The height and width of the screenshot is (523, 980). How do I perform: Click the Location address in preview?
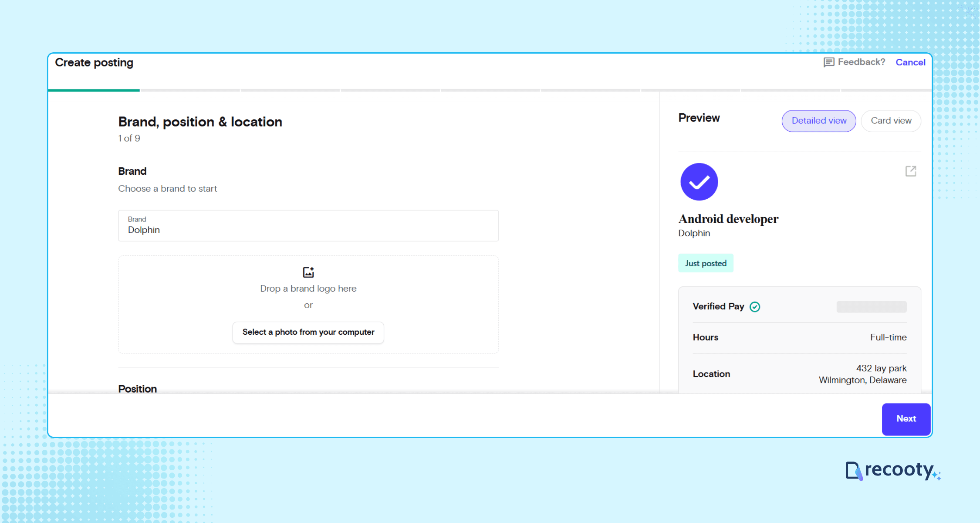[x=862, y=374]
